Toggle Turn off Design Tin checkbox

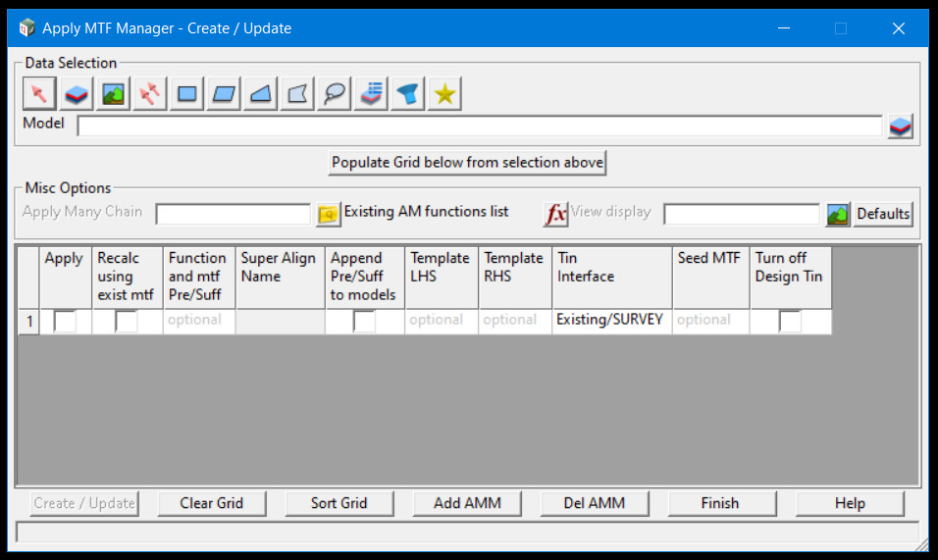[790, 321]
